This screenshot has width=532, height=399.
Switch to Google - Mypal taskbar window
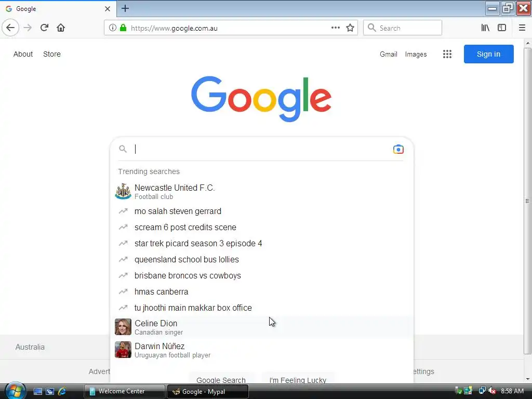coord(208,392)
